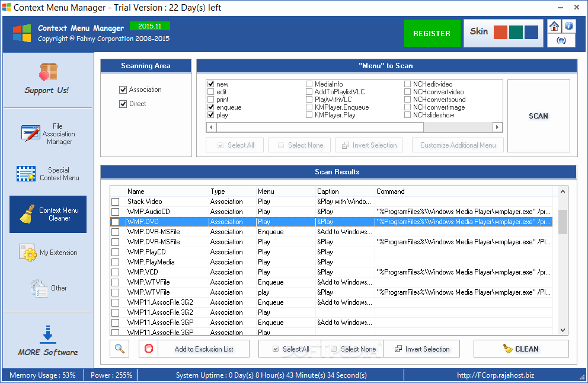This screenshot has width=588, height=383.
Task: Click the CLEAN button
Action: (x=521, y=349)
